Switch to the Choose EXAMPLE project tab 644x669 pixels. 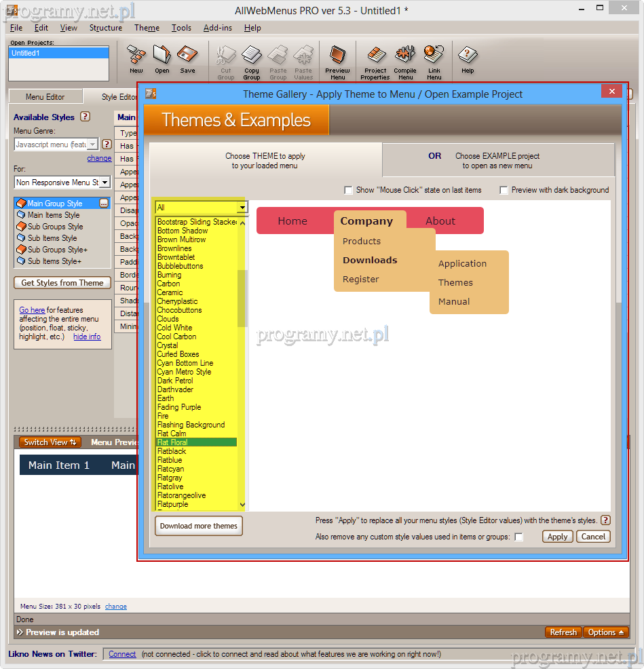point(497,161)
